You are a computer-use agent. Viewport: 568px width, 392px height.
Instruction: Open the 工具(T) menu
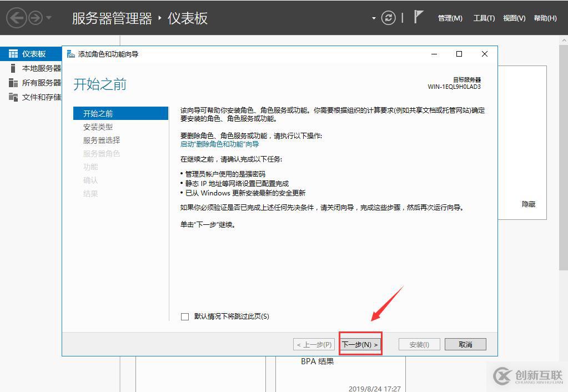click(x=484, y=18)
